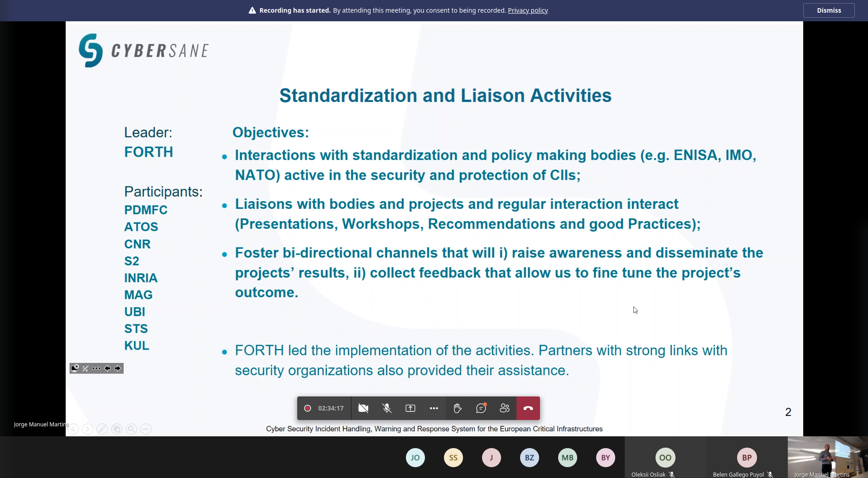Image resolution: width=868 pixels, height=478 pixels.
Task: Click the faint previous slide circle button
Action: (73, 429)
